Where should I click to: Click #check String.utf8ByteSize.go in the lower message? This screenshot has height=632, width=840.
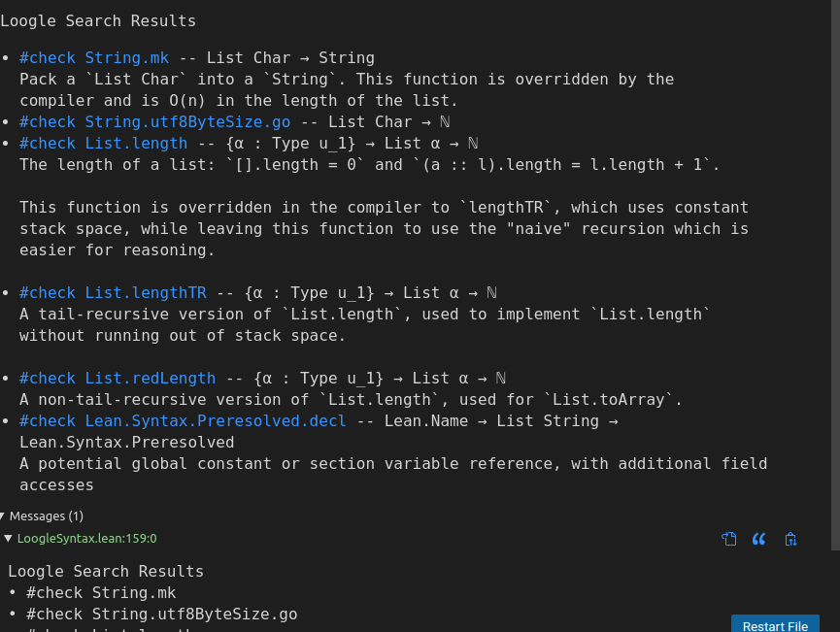[x=162, y=615]
